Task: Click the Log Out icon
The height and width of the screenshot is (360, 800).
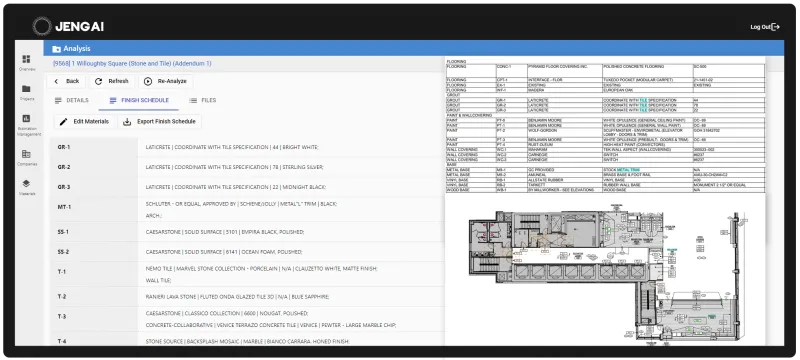Action: click(776, 27)
